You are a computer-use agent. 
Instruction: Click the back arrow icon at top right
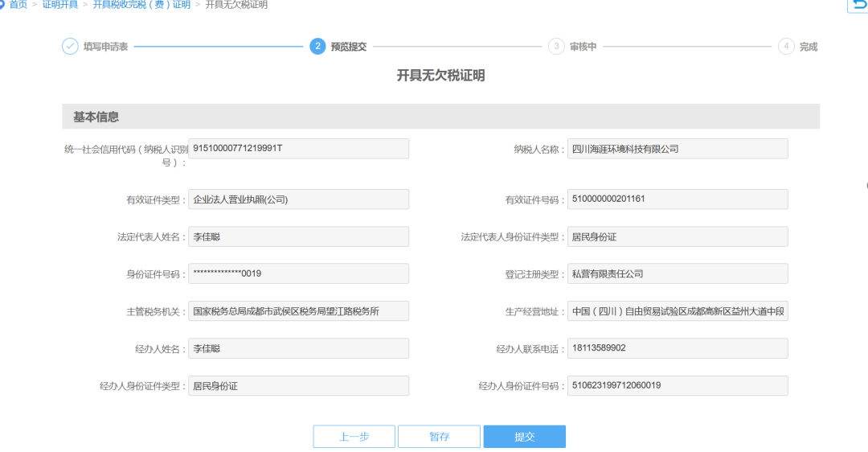coord(858,5)
